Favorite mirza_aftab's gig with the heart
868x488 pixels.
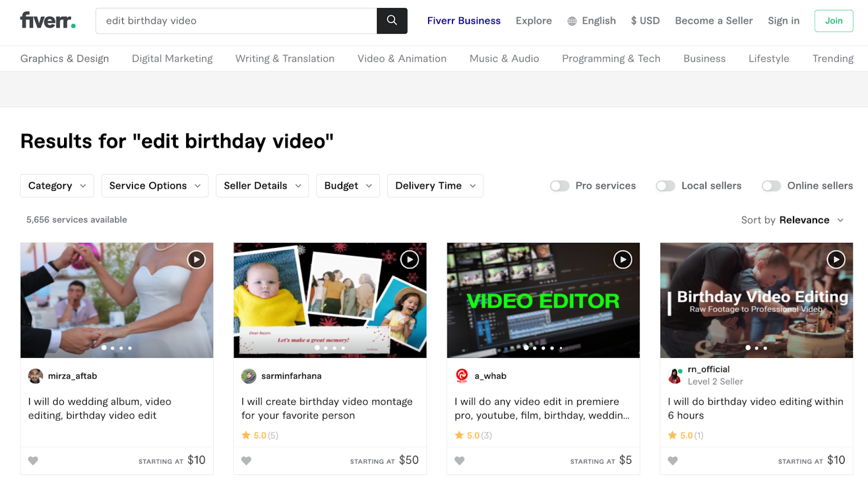click(x=33, y=461)
